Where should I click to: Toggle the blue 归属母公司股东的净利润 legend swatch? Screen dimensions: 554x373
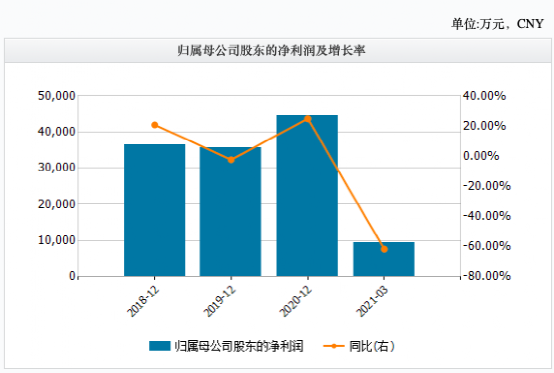point(160,346)
